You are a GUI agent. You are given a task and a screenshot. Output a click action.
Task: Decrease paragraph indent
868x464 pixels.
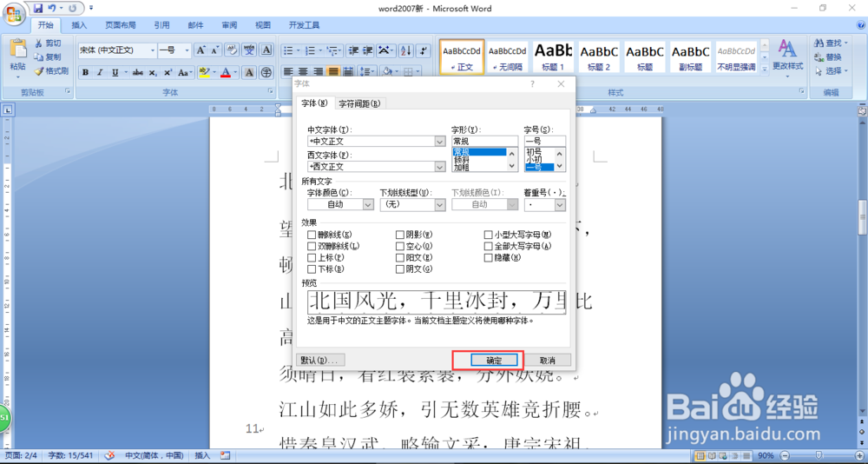coord(353,50)
